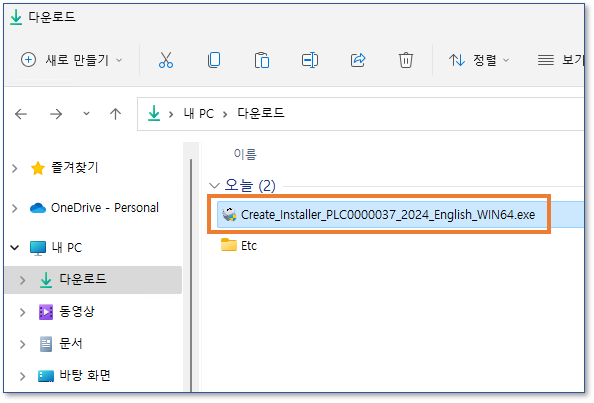Collapse the 오늘 (2) group
This screenshot has width=594, height=403.
tap(214, 186)
